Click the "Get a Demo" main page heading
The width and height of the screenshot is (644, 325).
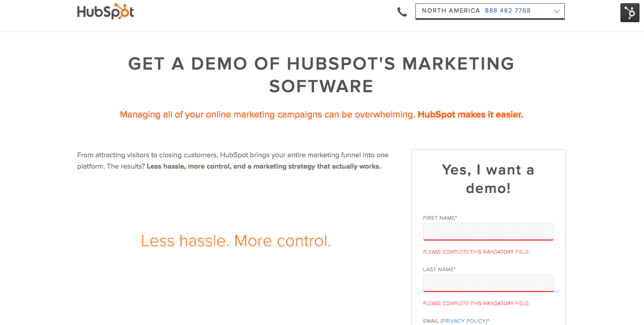click(321, 75)
